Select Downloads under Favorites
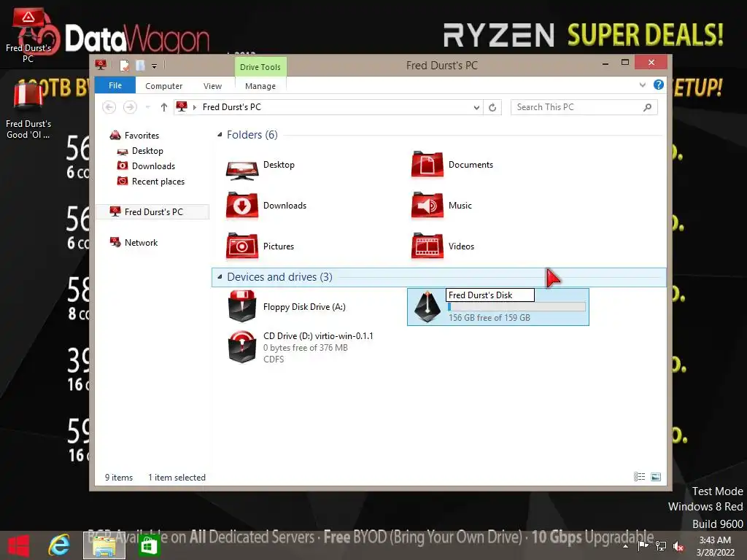This screenshot has width=747, height=560. click(x=153, y=166)
